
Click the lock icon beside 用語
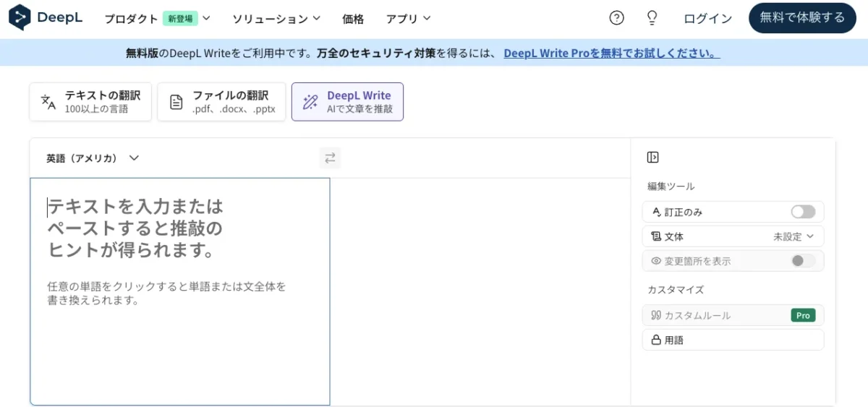pos(656,340)
